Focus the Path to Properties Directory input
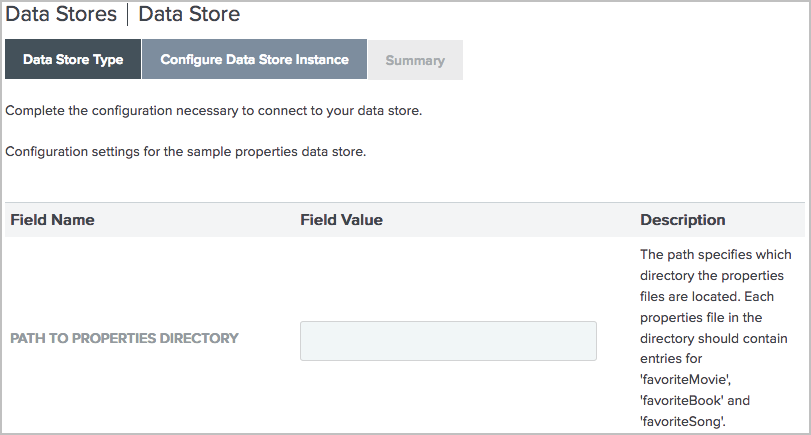Image resolution: width=811 pixels, height=435 pixels. pyautogui.click(x=448, y=341)
